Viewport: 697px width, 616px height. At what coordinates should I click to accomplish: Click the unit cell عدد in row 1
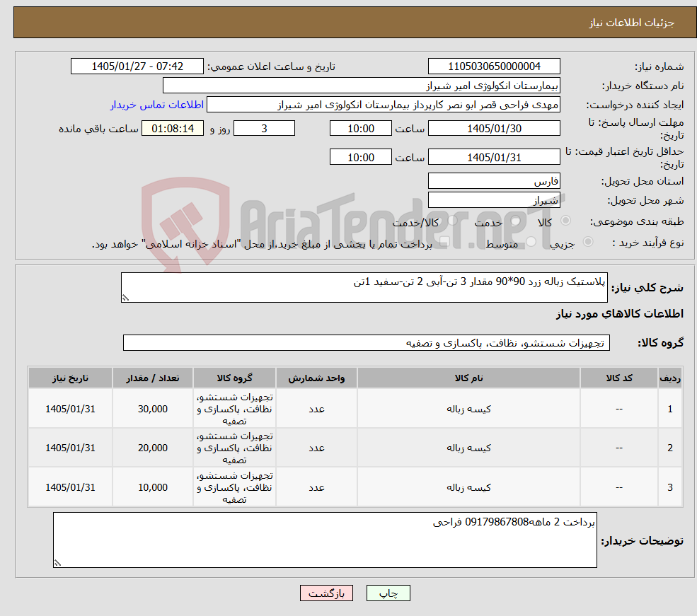tap(316, 409)
